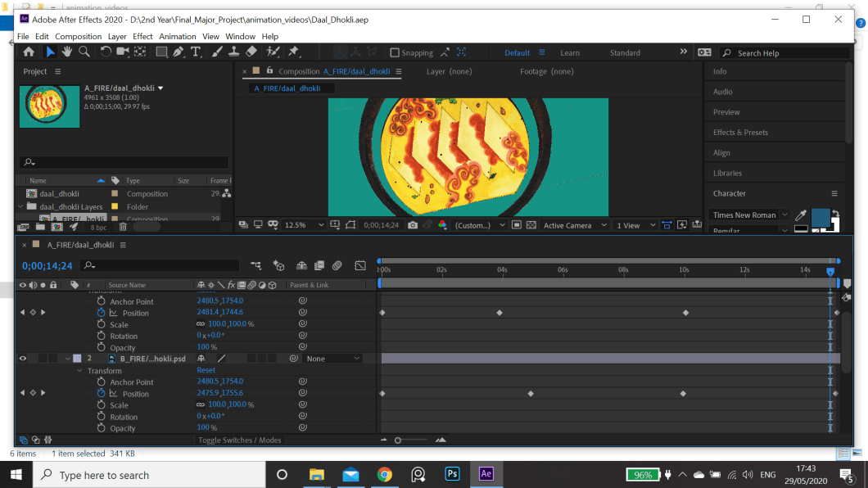Toggle stopwatch for upper Rotation
The width and height of the screenshot is (868, 488).
pos(101,336)
